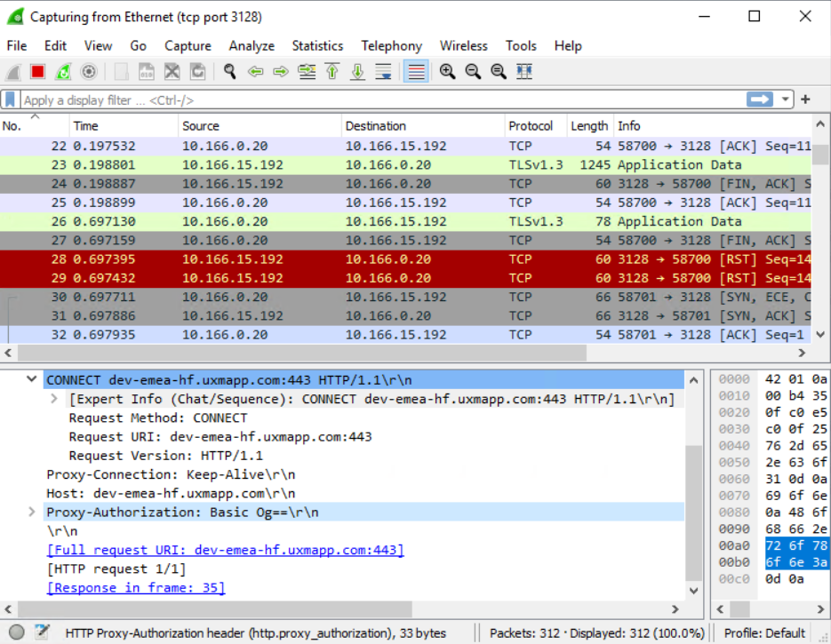Expand the Proxy-Authorization header field

[32, 513]
